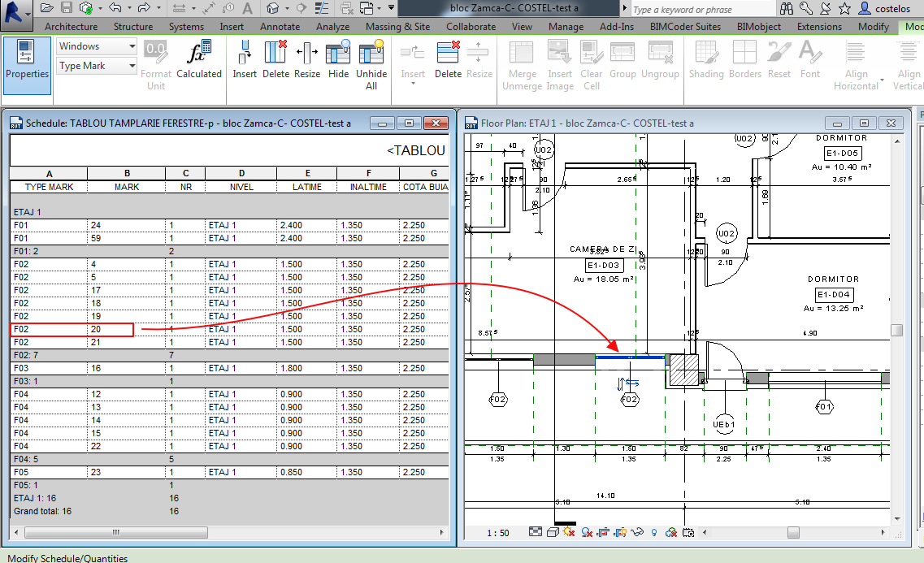Click the Unhide All columns icon

(x=371, y=64)
